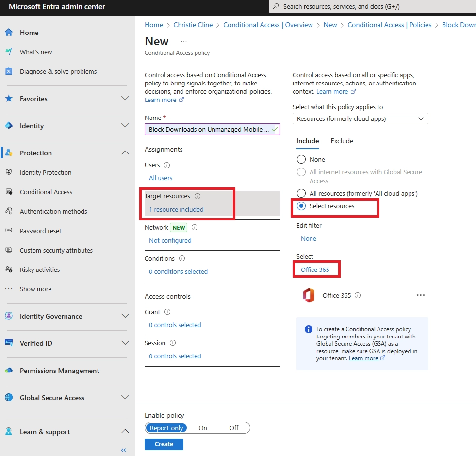Click the Custom security attributes icon

coord(9,250)
